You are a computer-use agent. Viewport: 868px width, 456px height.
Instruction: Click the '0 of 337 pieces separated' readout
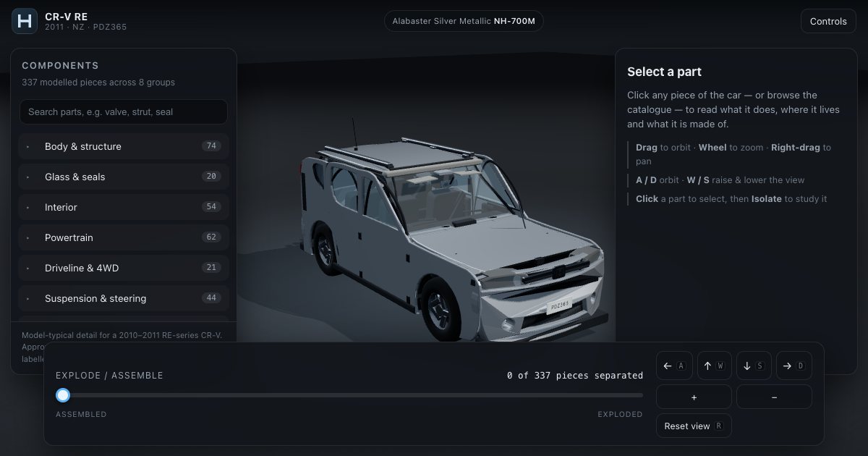pos(575,376)
